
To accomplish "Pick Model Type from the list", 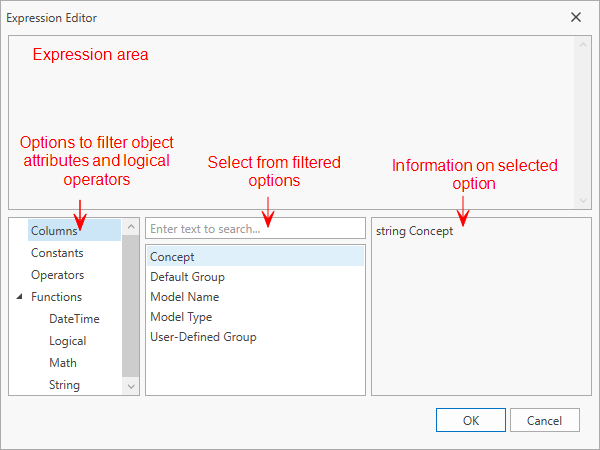I will [x=182, y=317].
